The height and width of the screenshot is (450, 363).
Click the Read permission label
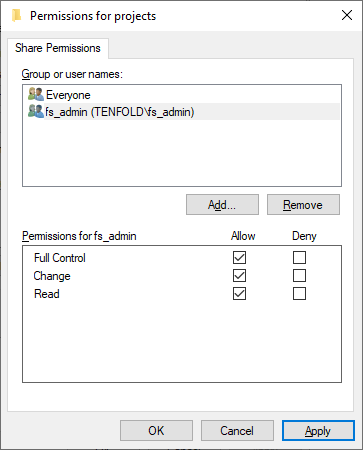pos(47,294)
